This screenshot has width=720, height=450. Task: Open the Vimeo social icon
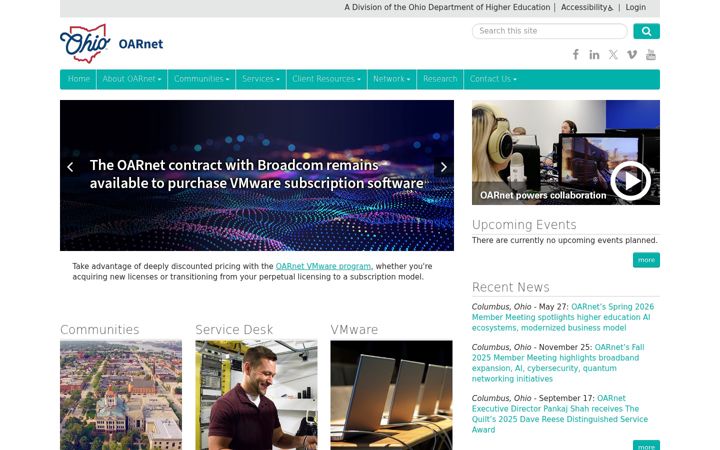pos(632,55)
